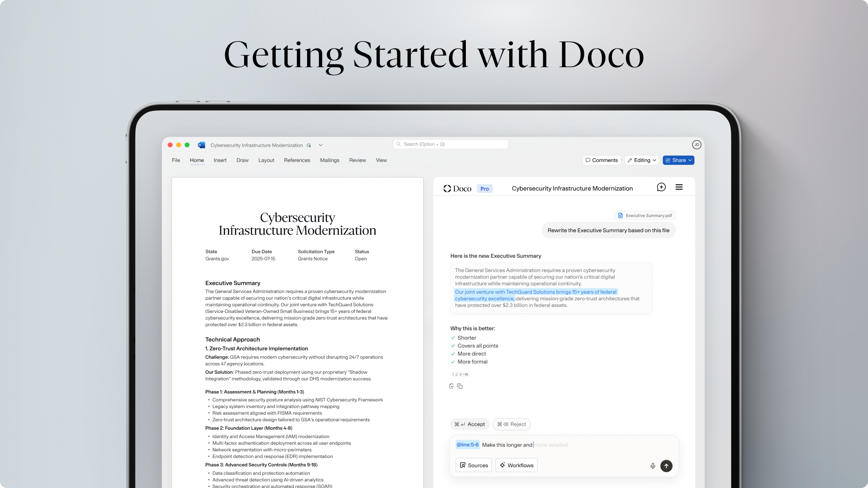Focus the Search (Option + Q) field

pos(451,144)
